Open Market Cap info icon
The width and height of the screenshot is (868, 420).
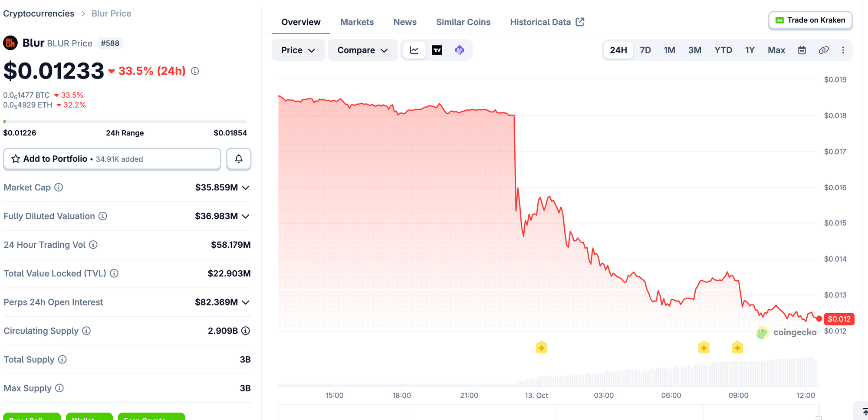(59, 187)
